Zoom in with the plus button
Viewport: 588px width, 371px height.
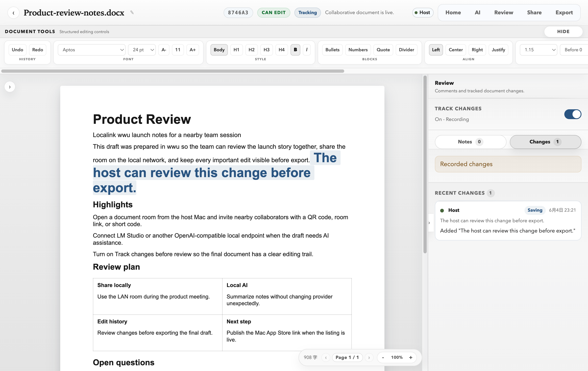coord(411,357)
